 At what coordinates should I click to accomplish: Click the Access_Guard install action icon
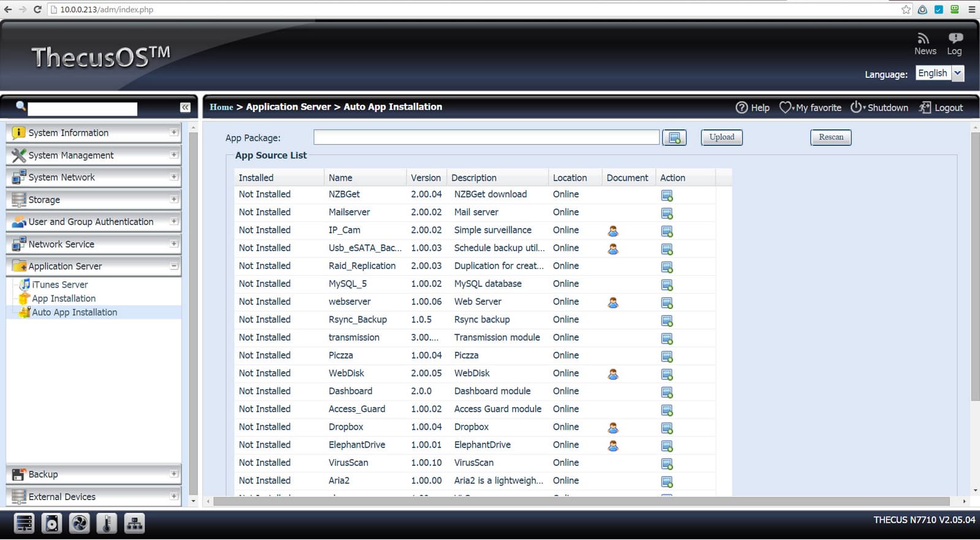click(x=667, y=410)
